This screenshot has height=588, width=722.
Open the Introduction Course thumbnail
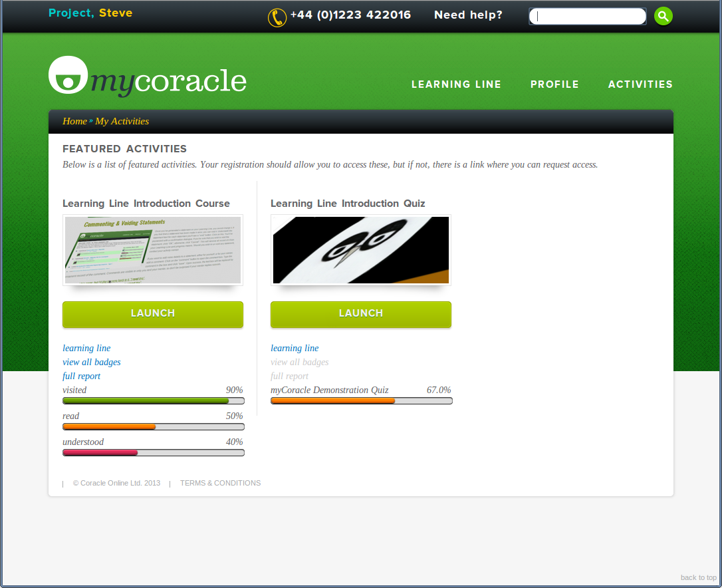[x=153, y=249]
